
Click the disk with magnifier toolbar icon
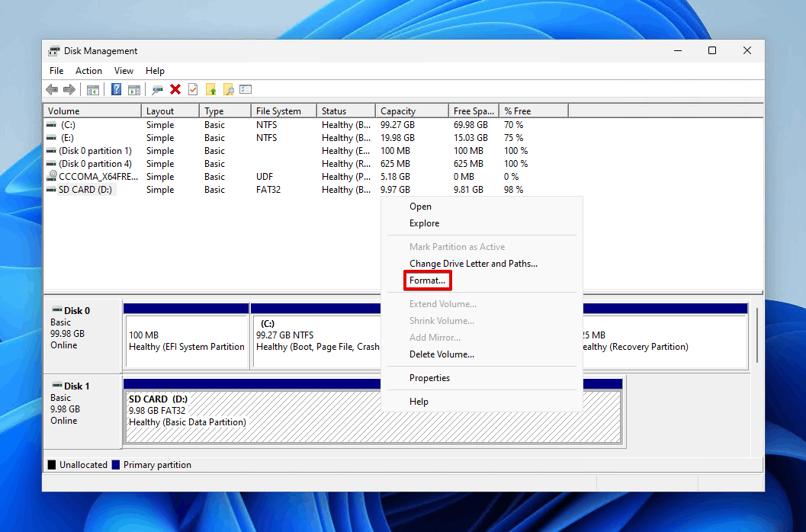click(x=157, y=90)
